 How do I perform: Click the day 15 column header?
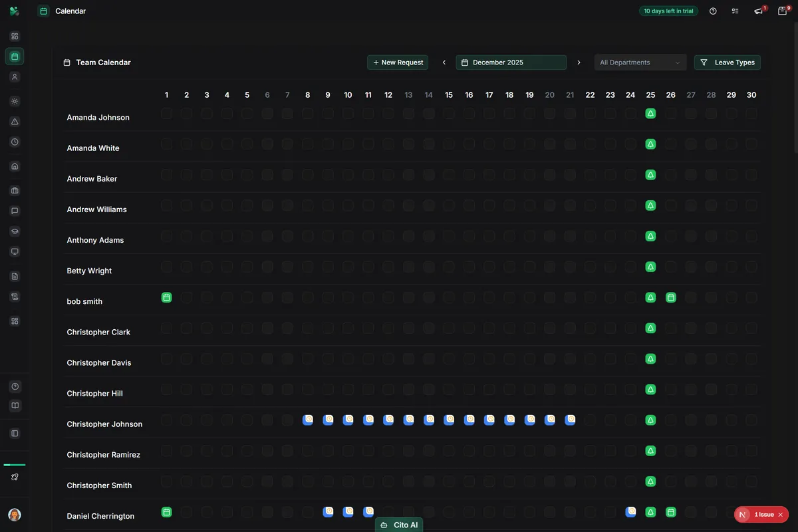449,95
